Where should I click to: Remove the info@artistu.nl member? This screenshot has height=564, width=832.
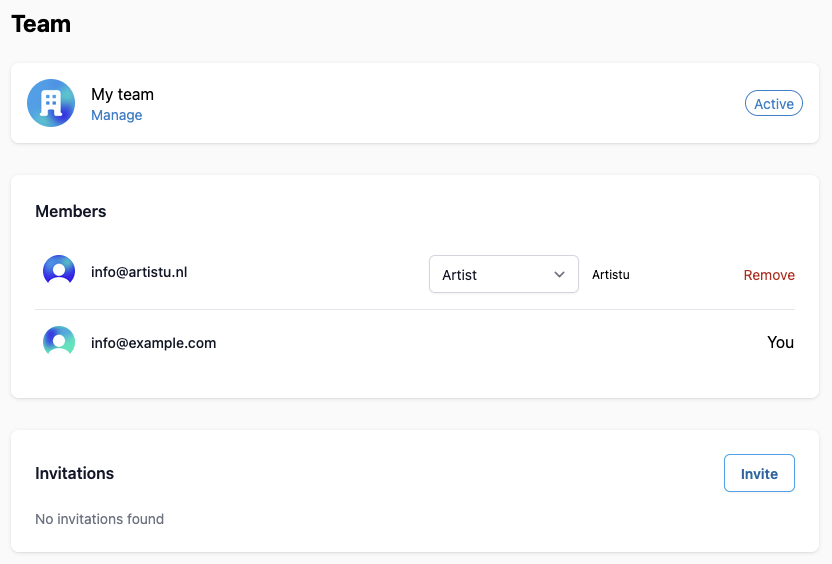(x=768, y=275)
